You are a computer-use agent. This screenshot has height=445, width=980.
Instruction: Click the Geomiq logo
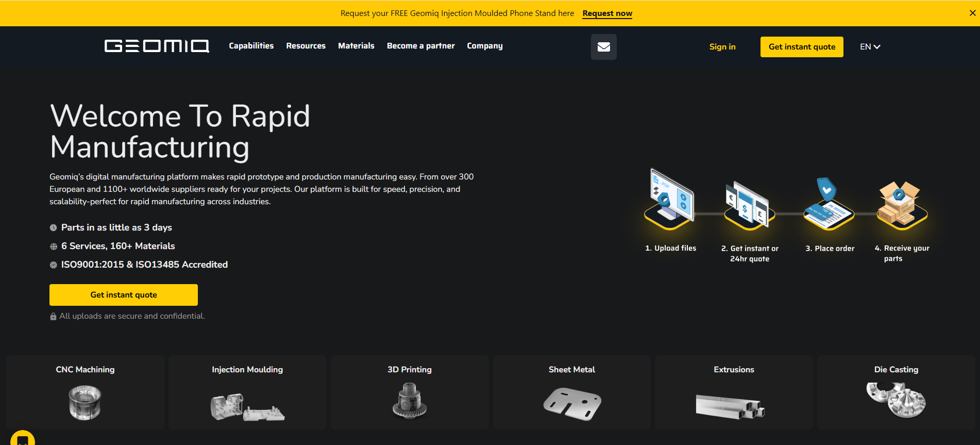click(x=157, y=46)
